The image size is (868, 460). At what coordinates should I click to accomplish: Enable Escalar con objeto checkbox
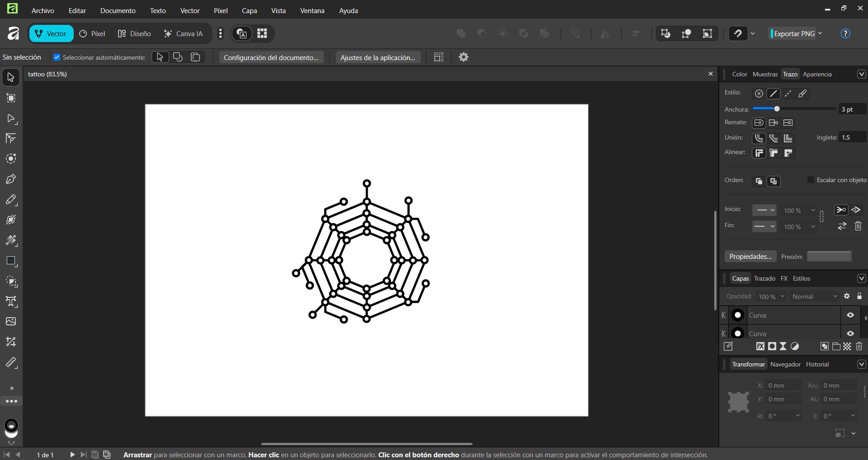[811, 180]
